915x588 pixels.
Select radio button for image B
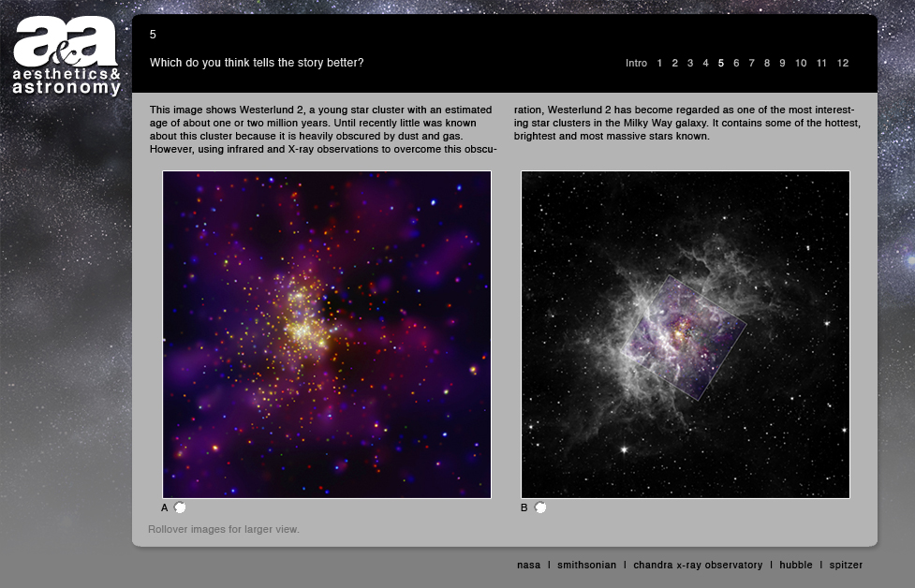click(x=540, y=507)
